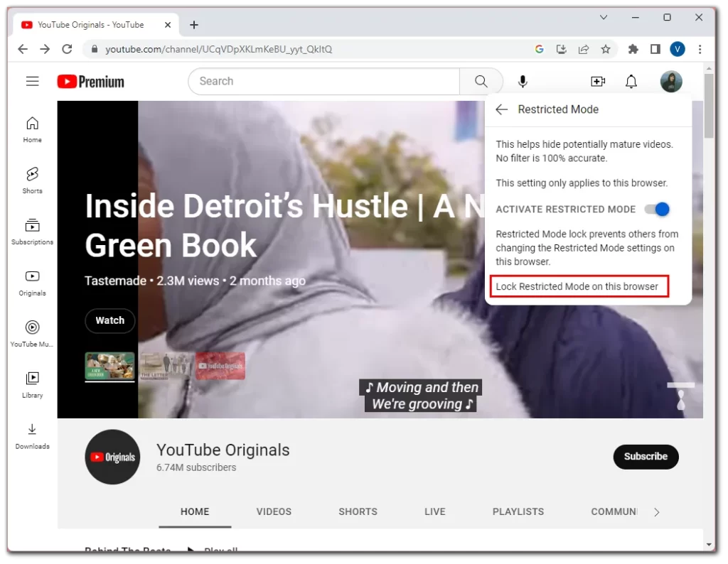The image size is (728, 564).
Task: Close the YouTube Originals tab
Action: point(168,25)
